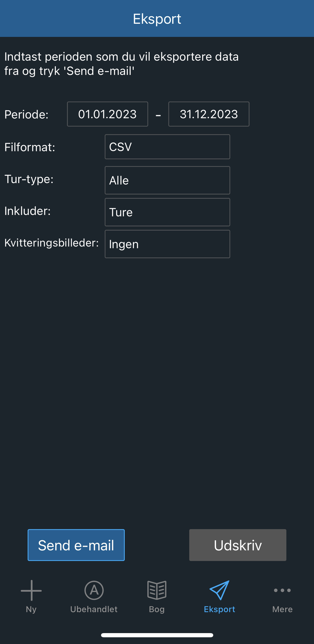Open the Bog book icon
This screenshot has height=644, width=314.
pos(157,590)
